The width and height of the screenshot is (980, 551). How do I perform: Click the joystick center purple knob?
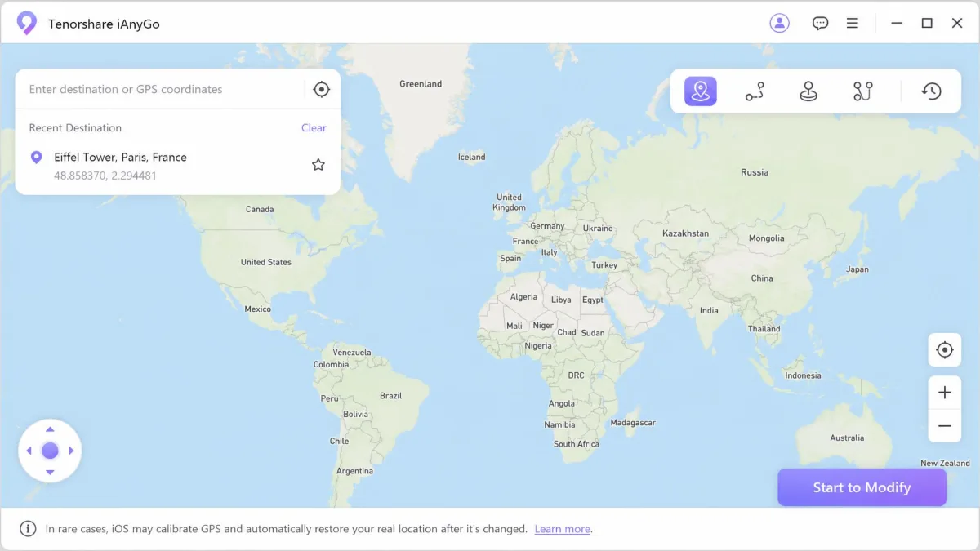[x=50, y=451]
